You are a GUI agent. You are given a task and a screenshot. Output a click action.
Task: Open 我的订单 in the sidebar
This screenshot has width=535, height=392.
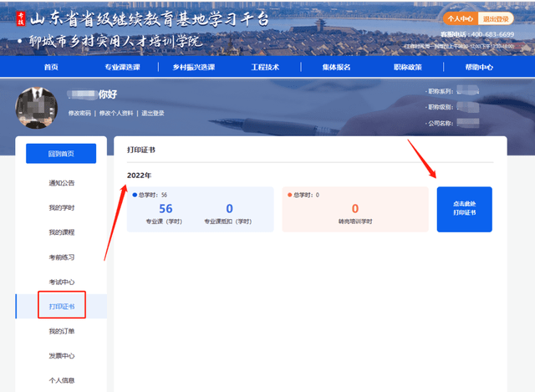coord(61,331)
